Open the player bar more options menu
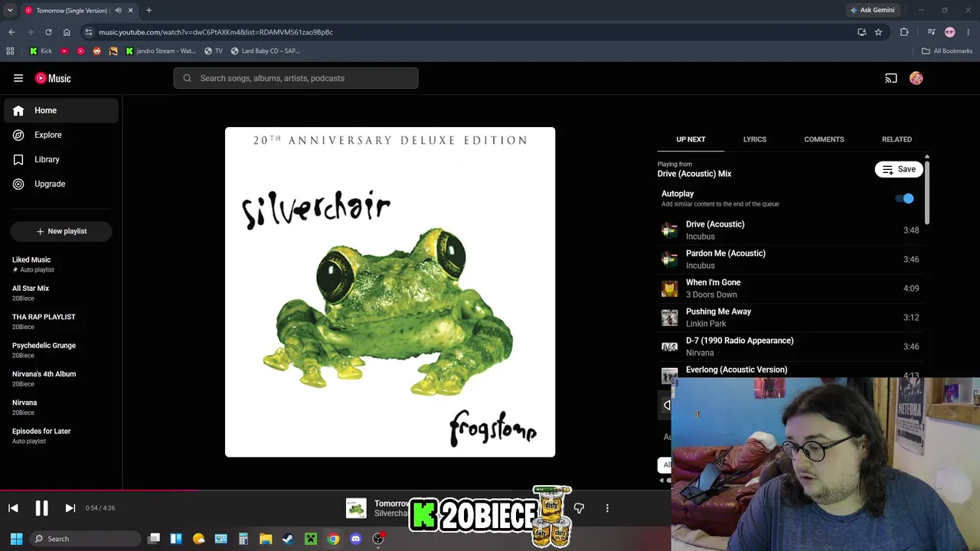This screenshot has height=551, width=980. click(607, 508)
